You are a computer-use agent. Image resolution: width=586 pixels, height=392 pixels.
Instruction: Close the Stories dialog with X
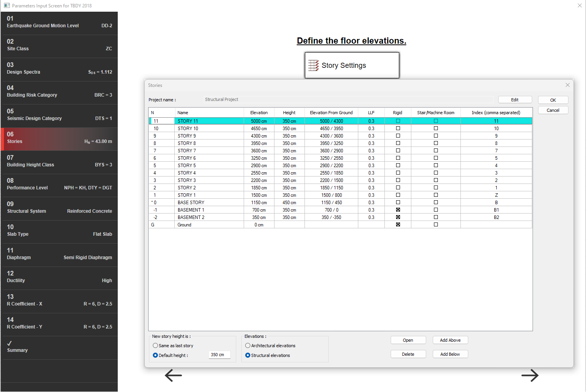[x=567, y=85]
